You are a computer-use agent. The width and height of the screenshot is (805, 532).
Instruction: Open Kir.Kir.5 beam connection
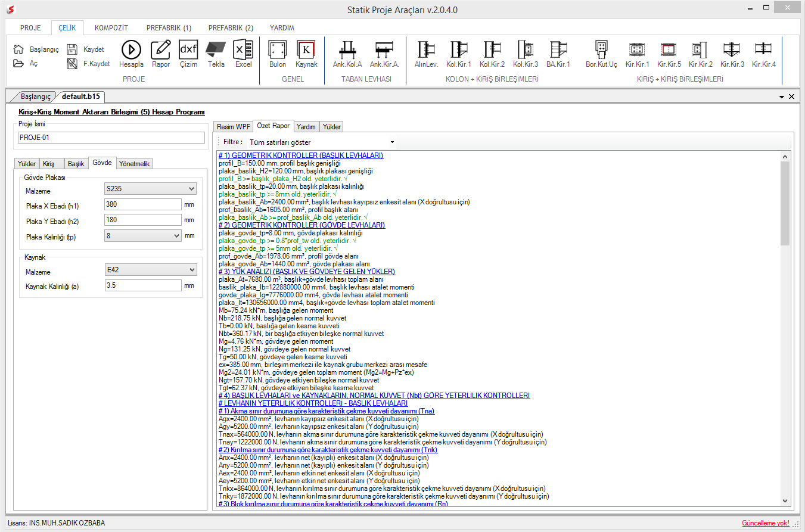coord(669,54)
